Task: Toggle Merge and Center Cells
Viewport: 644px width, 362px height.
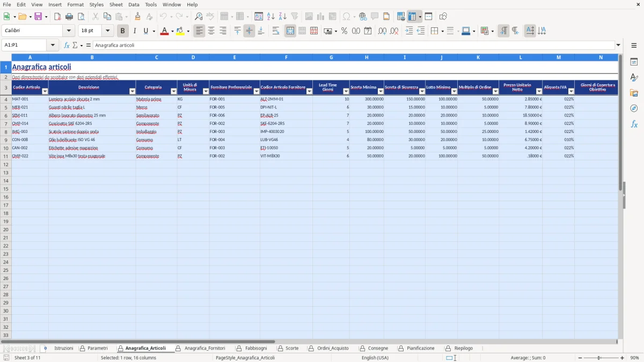Action: 290,31
